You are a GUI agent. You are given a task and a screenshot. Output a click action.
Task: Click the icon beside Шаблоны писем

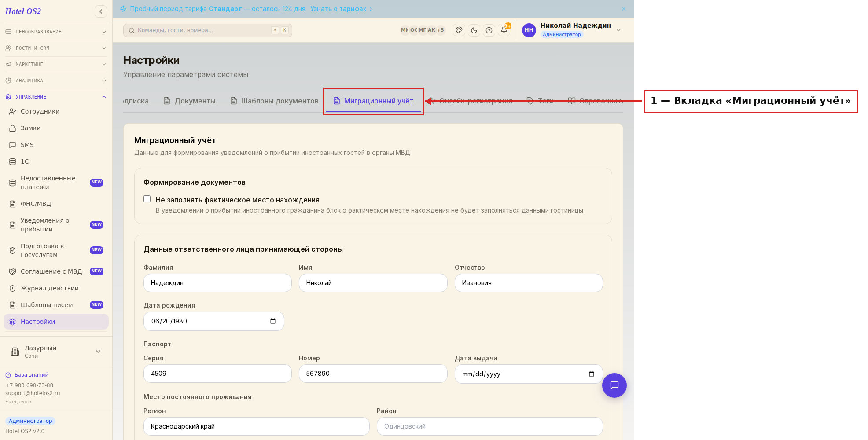(x=13, y=305)
